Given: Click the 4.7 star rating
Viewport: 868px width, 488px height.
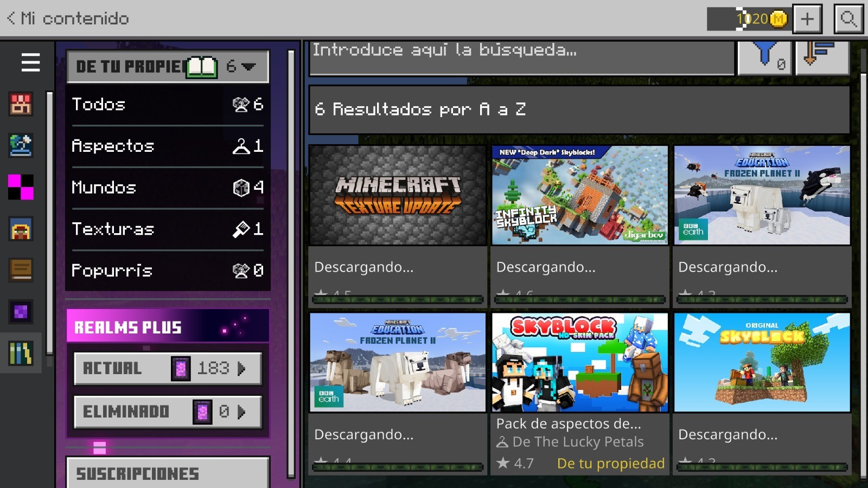Looking at the screenshot, I should tap(515, 464).
